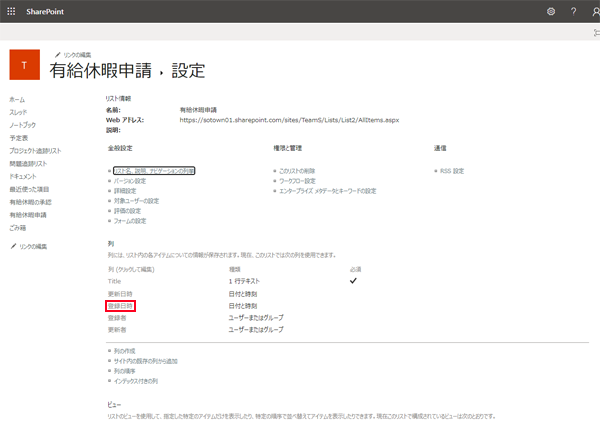The width and height of the screenshot is (600, 427).
Task: Open the help question mark icon
Action: point(573,11)
